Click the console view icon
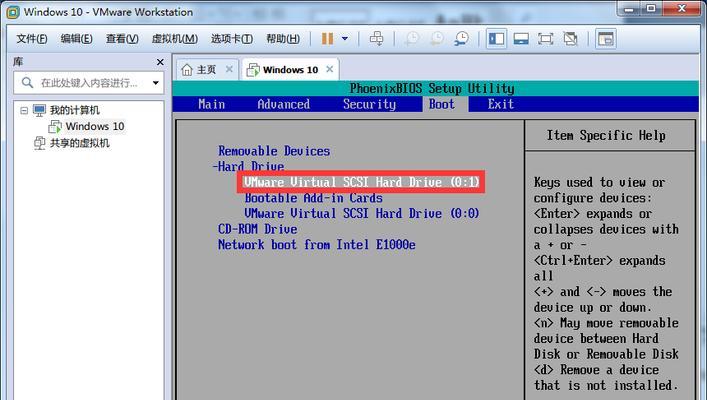The width and height of the screenshot is (707, 400). click(606, 39)
